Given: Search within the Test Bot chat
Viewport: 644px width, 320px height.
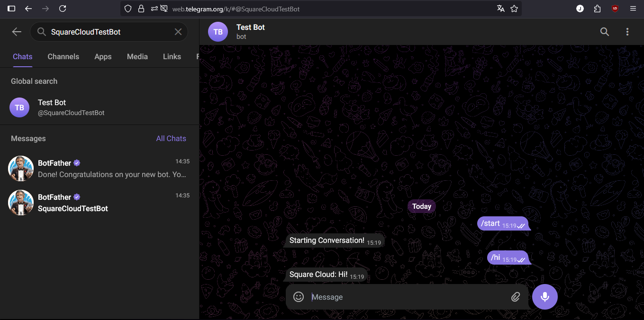Looking at the screenshot, I should click(x=605, y=32).
